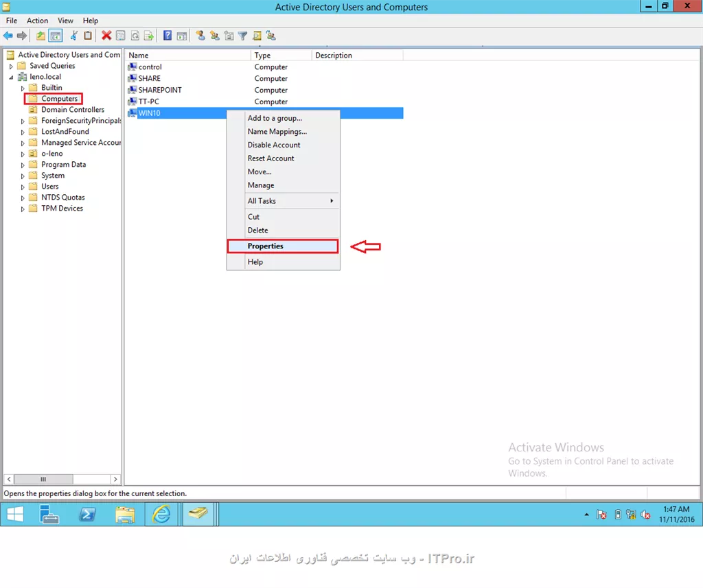Click the Filter funnel toolbar icon
The width and height of the screenshot is (703, 588).
(x=242, y=36)
